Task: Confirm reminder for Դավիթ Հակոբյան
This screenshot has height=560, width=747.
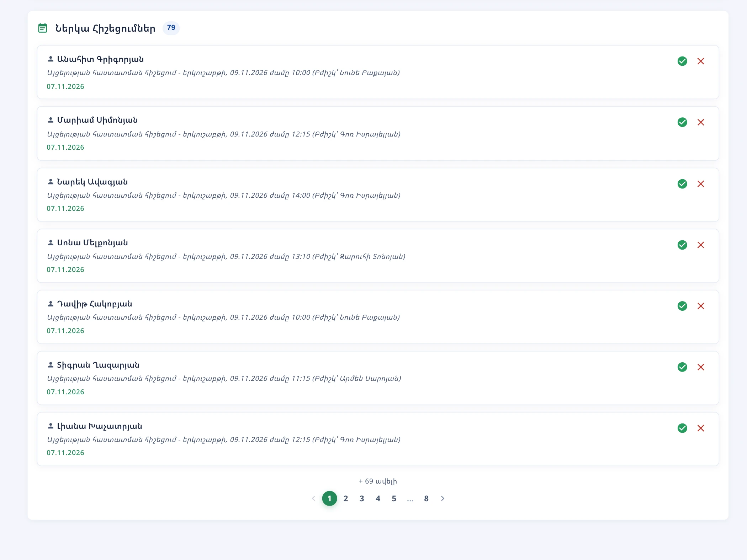Action: click(682, 306)
